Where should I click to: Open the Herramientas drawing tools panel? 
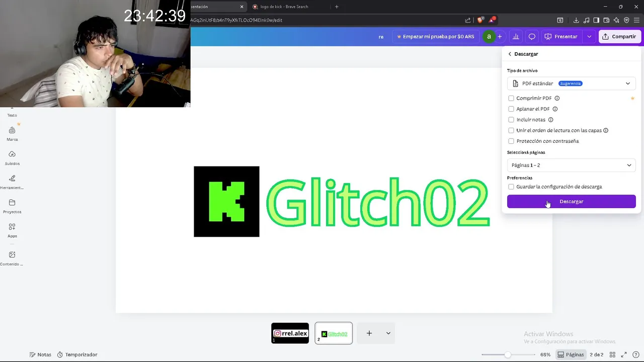pyautogui.click(x=12, y=182)
